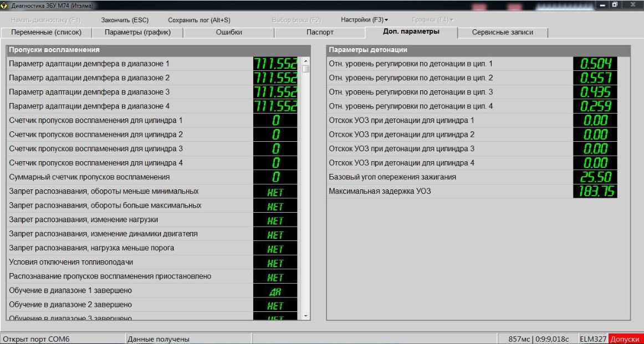Click 'Счетчик пропусков воспламенения для цилиндра 1'
This screenshot has width=644, height=344.
[x=153, y=120]
